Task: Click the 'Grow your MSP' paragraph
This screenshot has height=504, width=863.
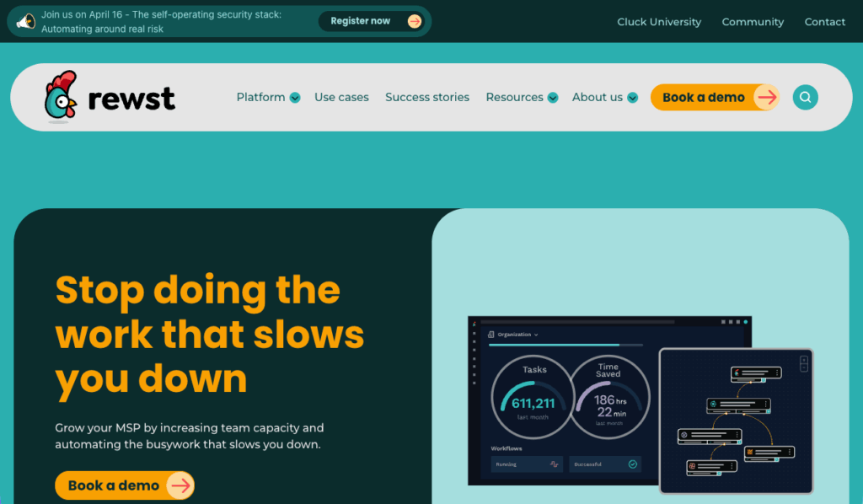Action: [x=190, y=436]
